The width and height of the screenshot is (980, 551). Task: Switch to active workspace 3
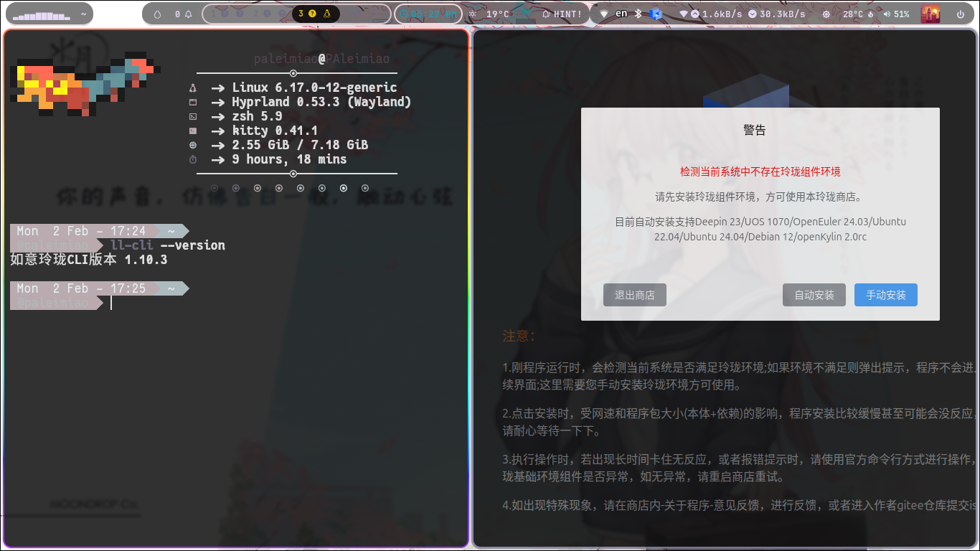[316, 14]
